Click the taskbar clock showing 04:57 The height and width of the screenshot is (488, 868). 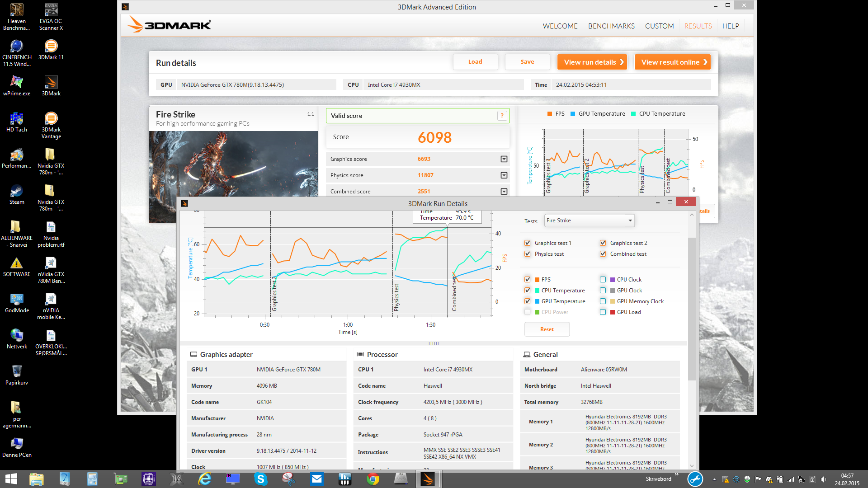847,479
